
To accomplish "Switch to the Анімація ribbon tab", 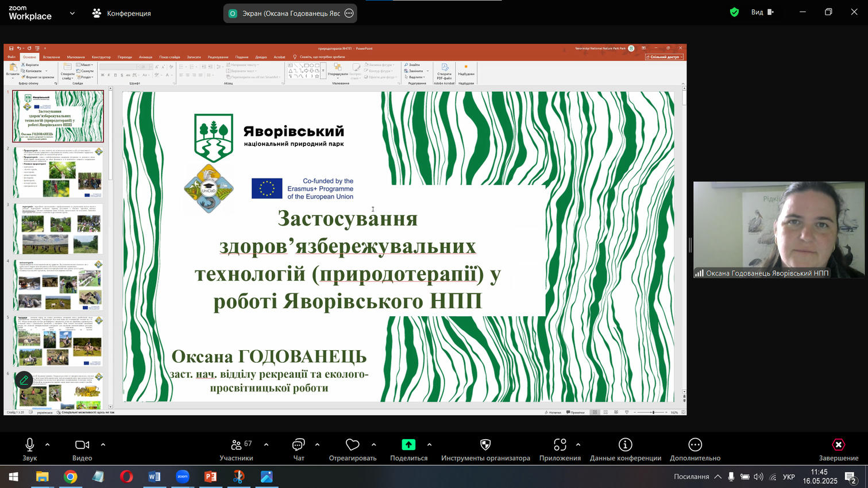I will click(x=145, y=57).
